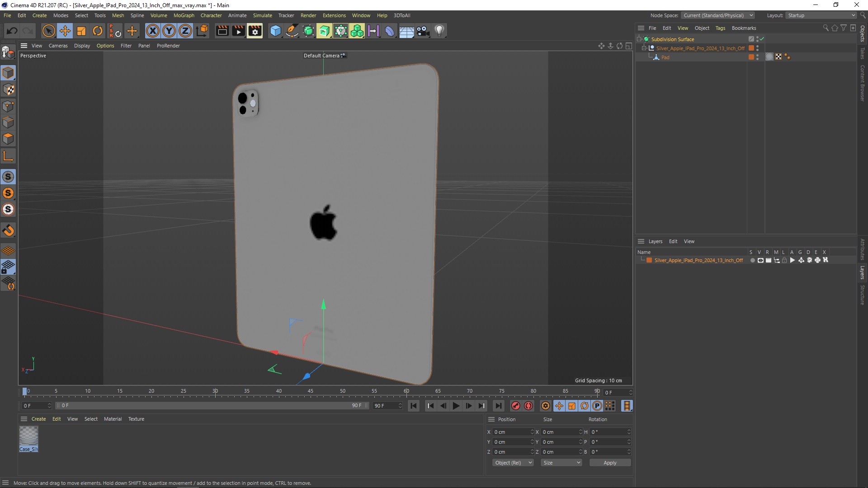Open viewport Cameras menu

click(x=58, y=46)
